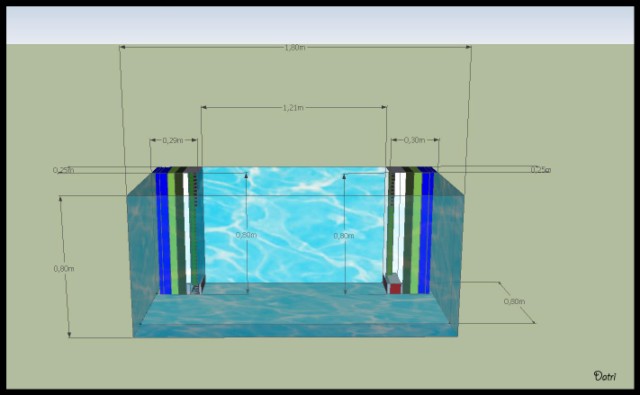Image resolution: width=640 pixels, height=395 pixels.
Task: Select the 0,25m label on the left side
Action: point(64,170)
